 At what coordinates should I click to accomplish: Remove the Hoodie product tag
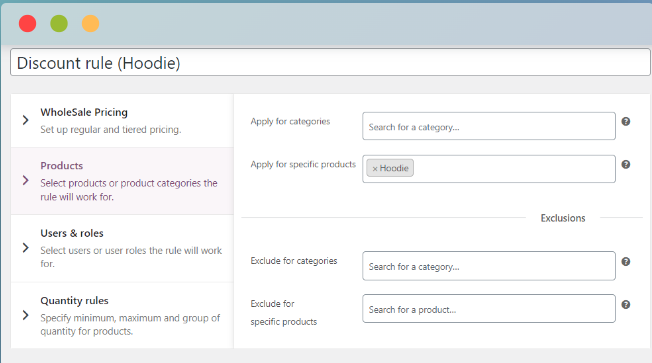(375, 169)
